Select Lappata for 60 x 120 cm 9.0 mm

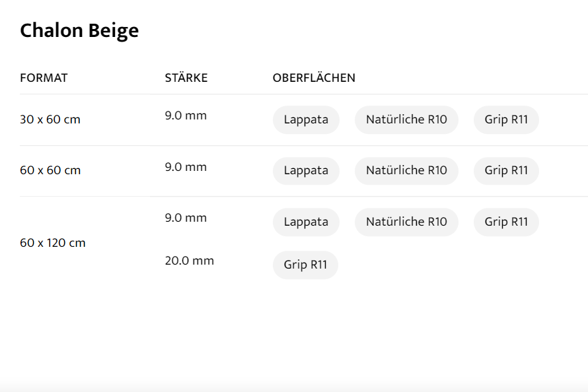coord(306,222)
